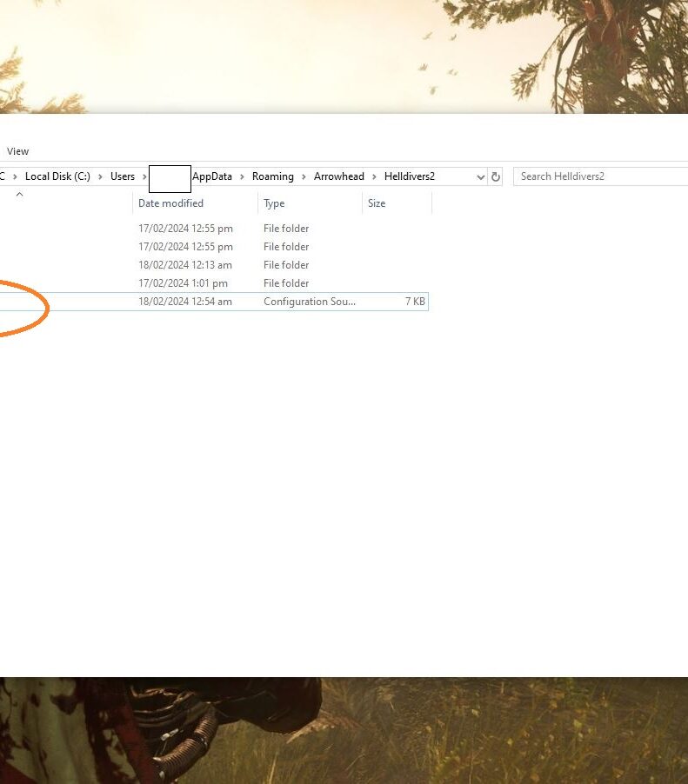Expand chevron after Roaming breadcrumb
The image size is (688, 784).
(x=304, y=177)
